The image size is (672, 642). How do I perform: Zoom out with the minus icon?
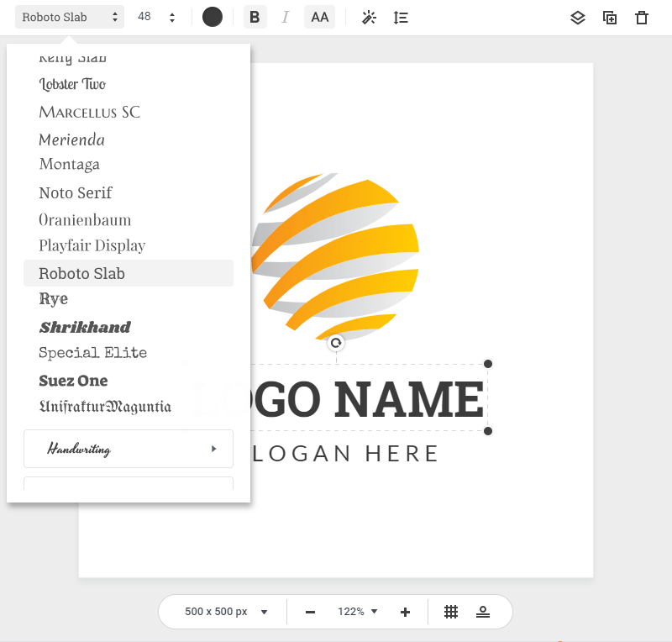[x=310, y=612]
